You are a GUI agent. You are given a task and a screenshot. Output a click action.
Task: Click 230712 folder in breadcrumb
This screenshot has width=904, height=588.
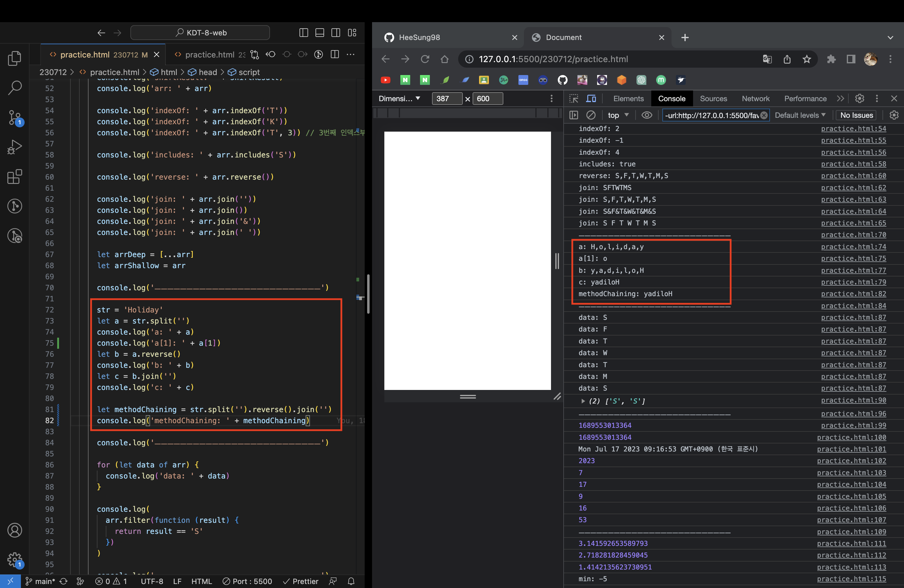tap(53, 72)
